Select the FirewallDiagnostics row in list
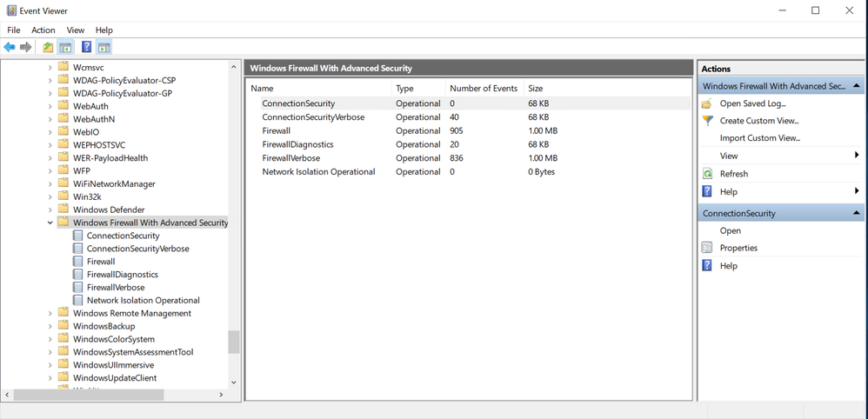This screenshot has width=868, height=419. click(468, 144)
